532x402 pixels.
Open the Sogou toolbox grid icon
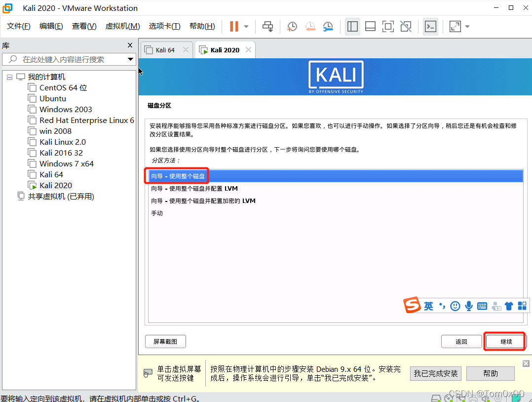click(522, 306)
